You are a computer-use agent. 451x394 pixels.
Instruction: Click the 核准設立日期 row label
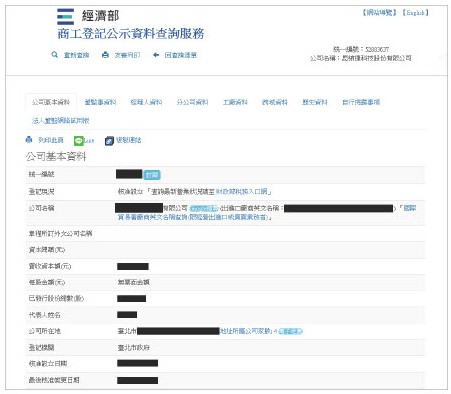click(x=48, y=364)
